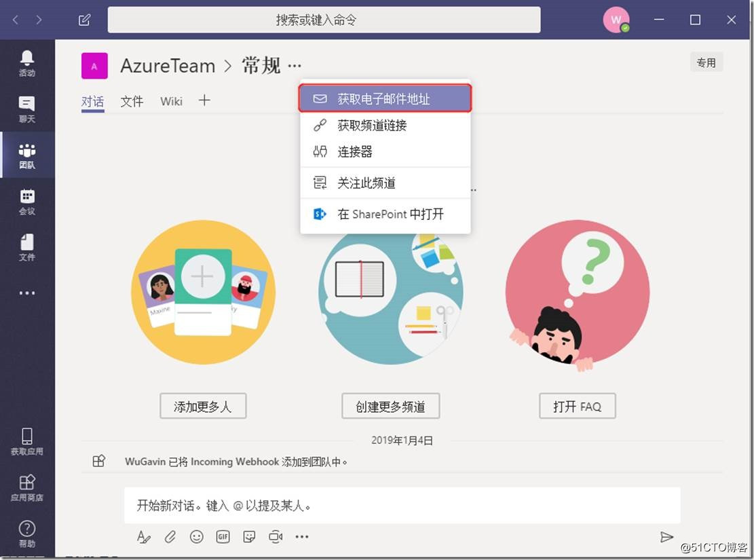The height and width of the screenshot is (560, 754).
Task: Click the AzureTeam team name
Action: 168,66
